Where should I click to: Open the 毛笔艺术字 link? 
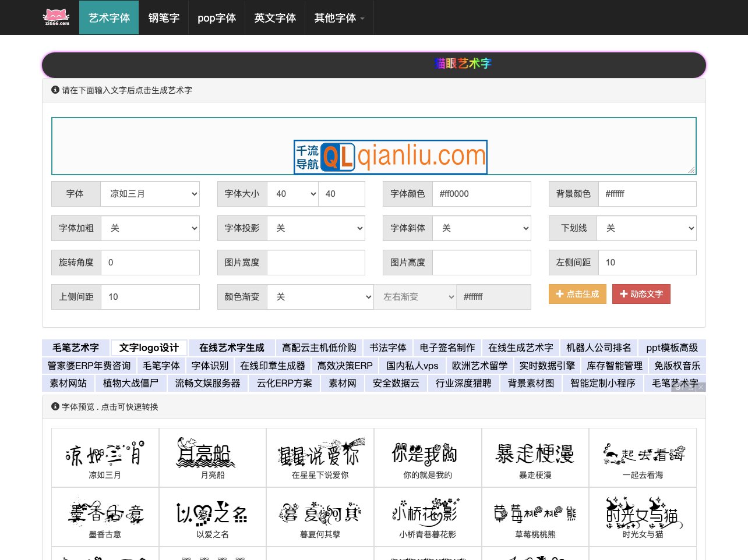[76, 348]
